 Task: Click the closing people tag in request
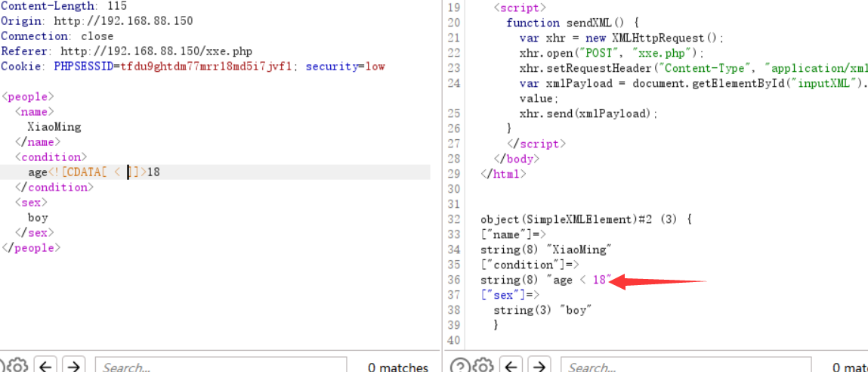click(x=31, y=248)
